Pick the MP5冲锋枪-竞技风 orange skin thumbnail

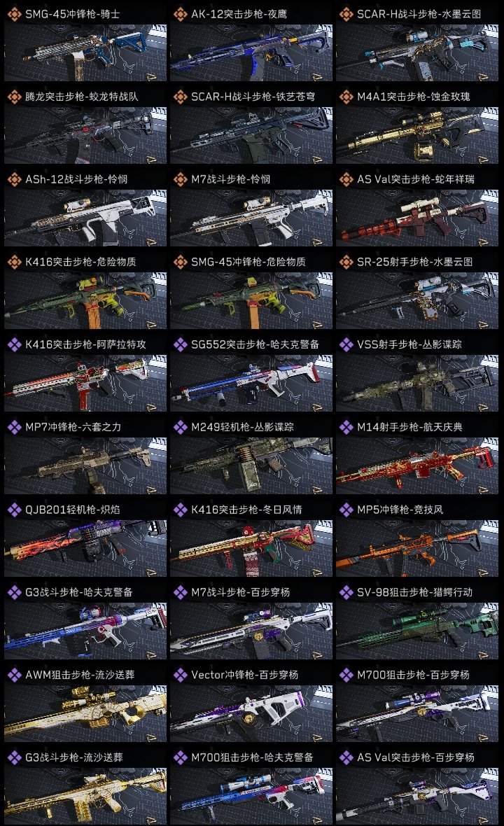pyautogui.click(x=417, y=548)
